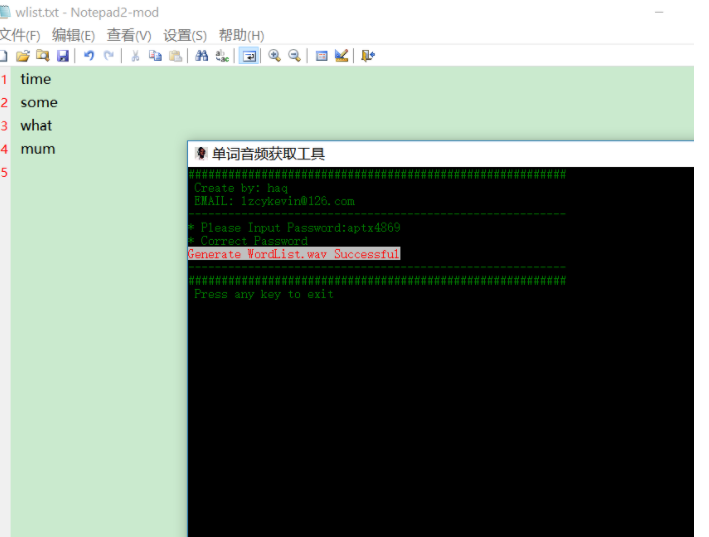Open the 设置(S) menu

[x=185, y=35]
